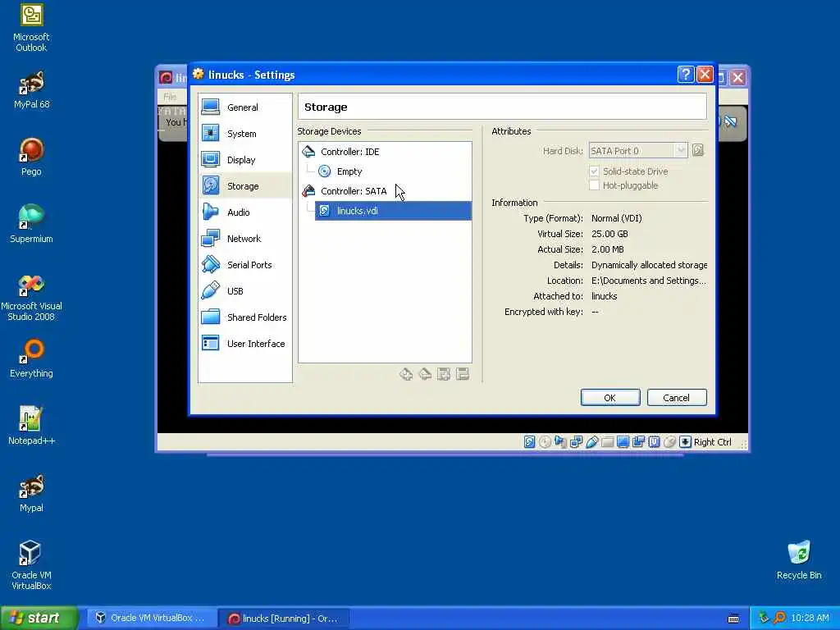
Task: Click the IDE controller icon
Action: [x=308, y=152]
